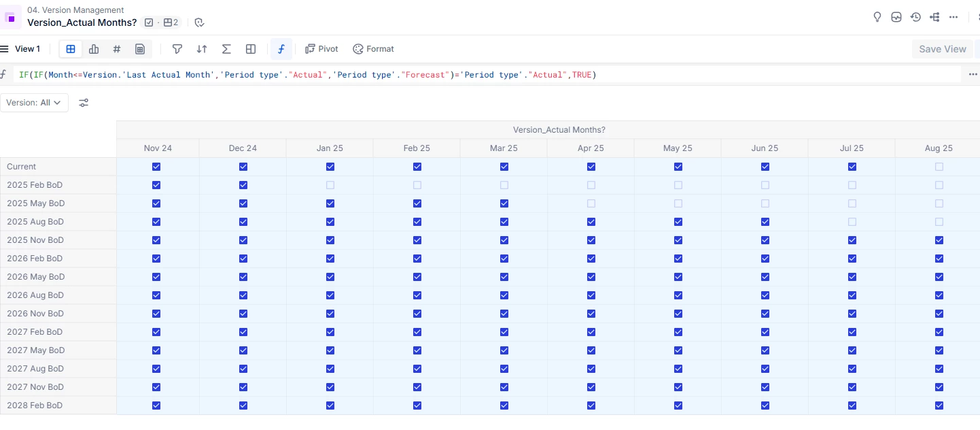Select the Mar 25 column header

(504, 148)
